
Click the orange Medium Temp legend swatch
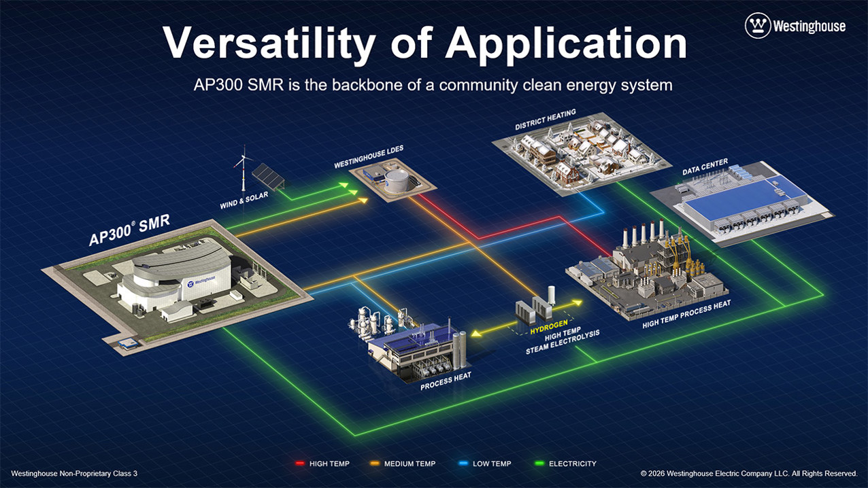tap(373, 464)
